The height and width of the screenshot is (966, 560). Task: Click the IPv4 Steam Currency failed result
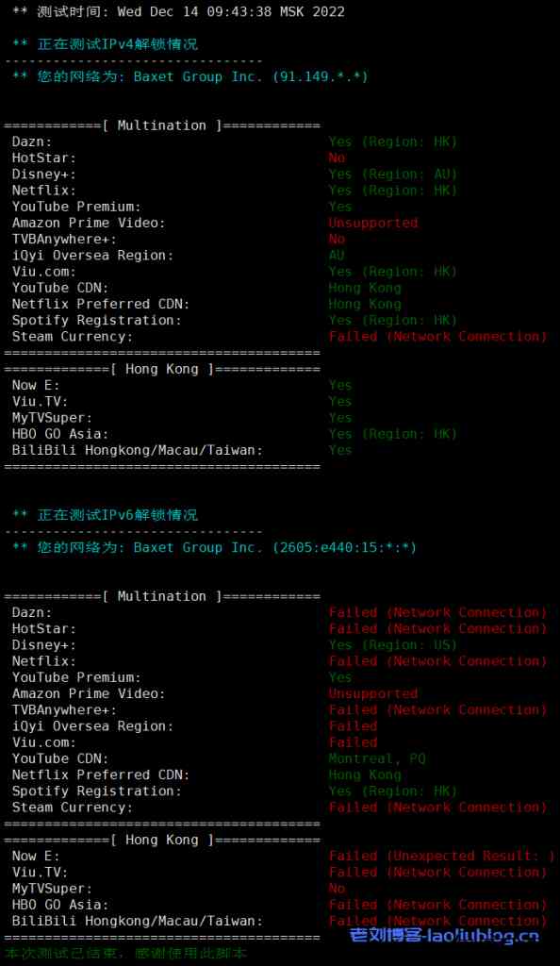pyautogui.click(x=437, y=337)
